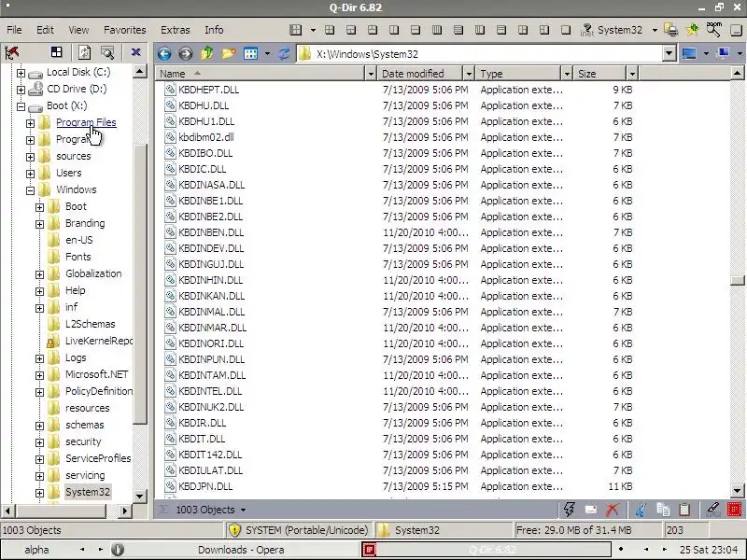The height and width of the screenshot is (560, 747).
Task: Select the Fonts folder in tree
Action: coord(78,257)
